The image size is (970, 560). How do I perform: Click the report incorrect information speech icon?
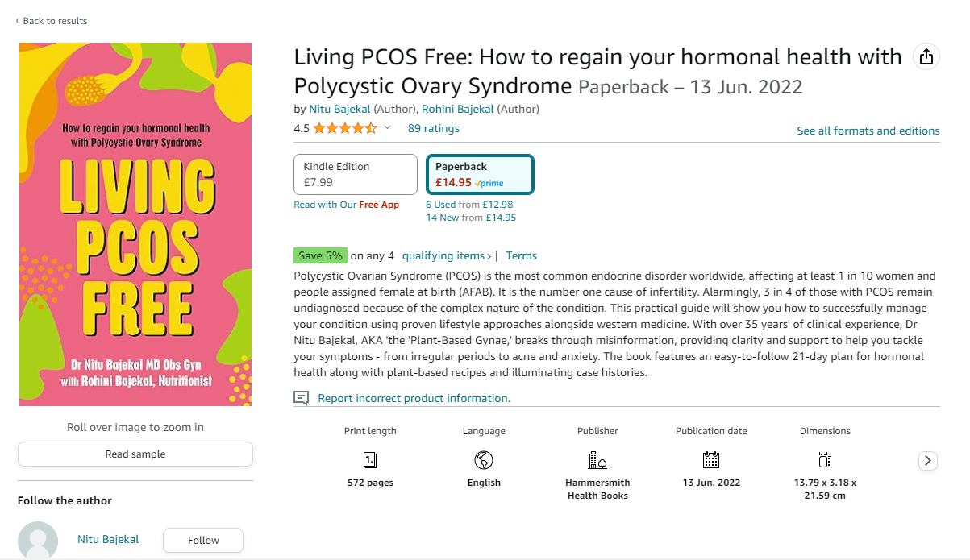[301, 398]
